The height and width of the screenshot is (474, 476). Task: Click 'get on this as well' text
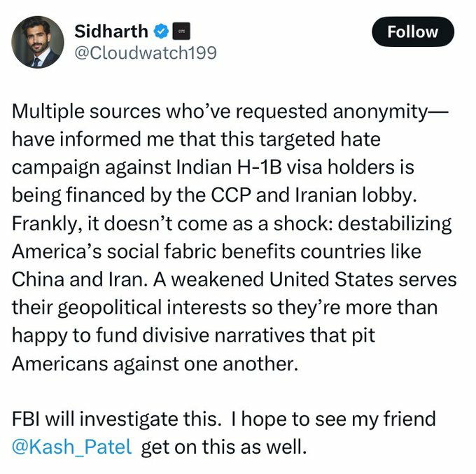224,447
